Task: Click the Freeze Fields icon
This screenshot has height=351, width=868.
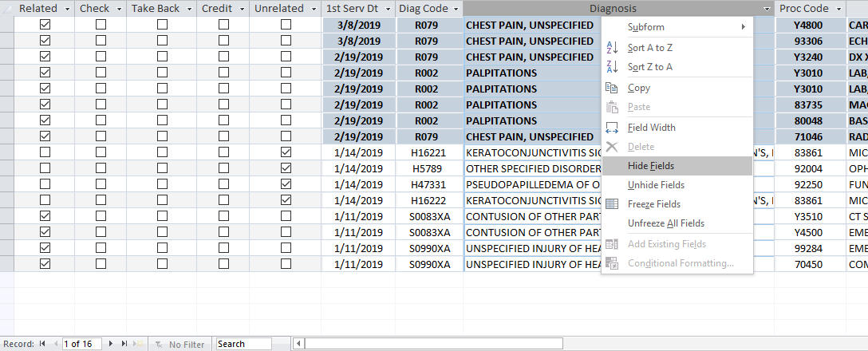Action: click(x=612, y=203)
